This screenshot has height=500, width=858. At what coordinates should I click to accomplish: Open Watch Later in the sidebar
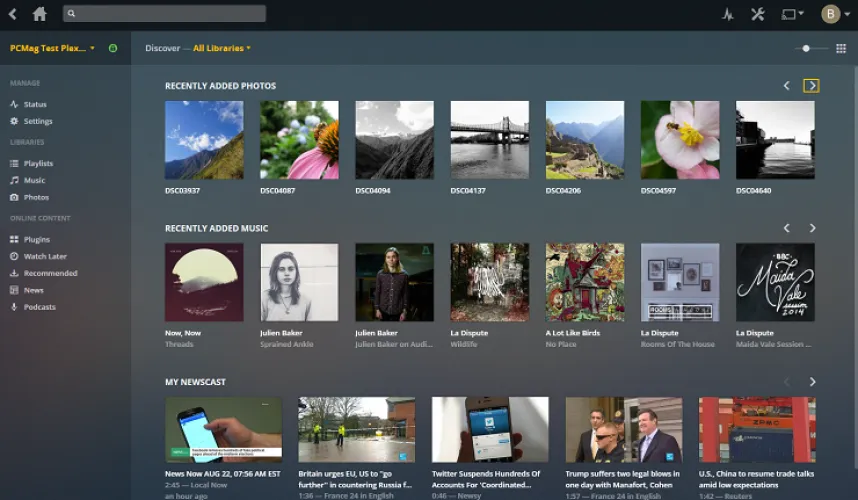pos(44,257)
